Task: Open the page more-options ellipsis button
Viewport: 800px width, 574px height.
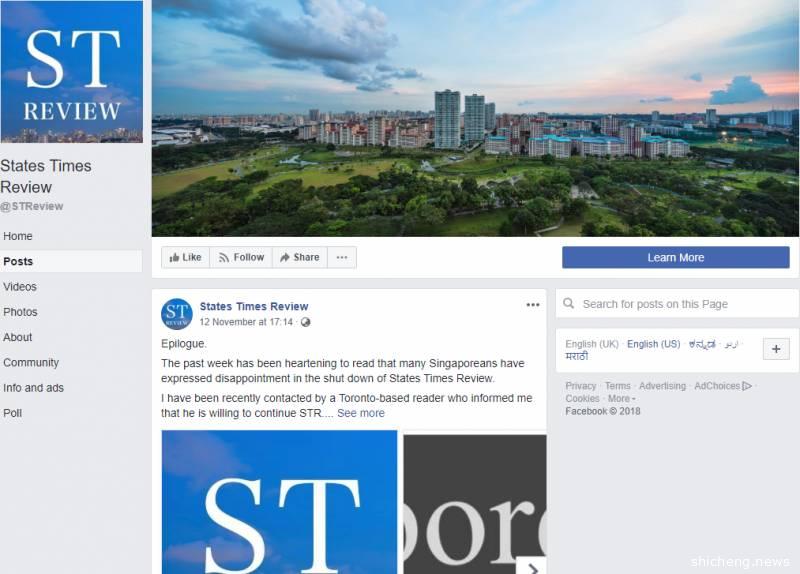Action: point(342,257)
